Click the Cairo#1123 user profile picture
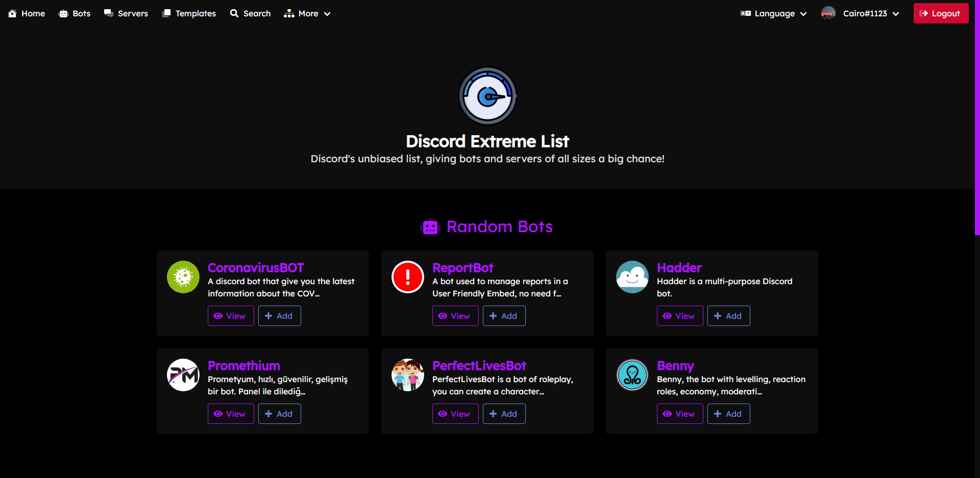This screenshot has height=478, width=980. click(828, 13)
